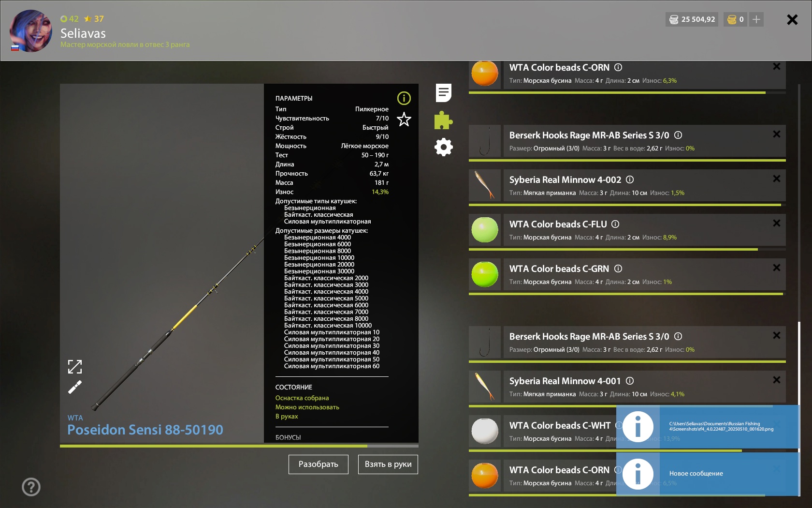Remove Syberia Real Minnow 4-001 lure
This screenshot has width=812, height=508.
pos(776,380)
